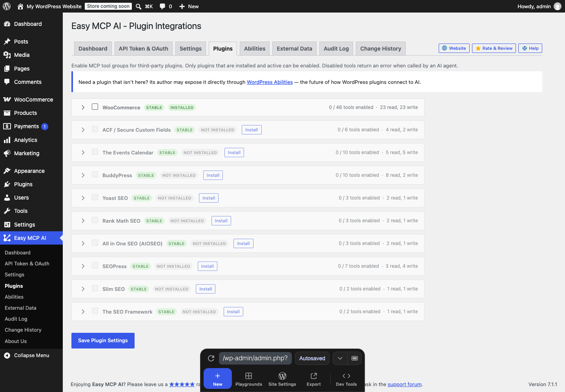Expand the Yoast SEO row
565x392 pixels.
coord(83,198)
